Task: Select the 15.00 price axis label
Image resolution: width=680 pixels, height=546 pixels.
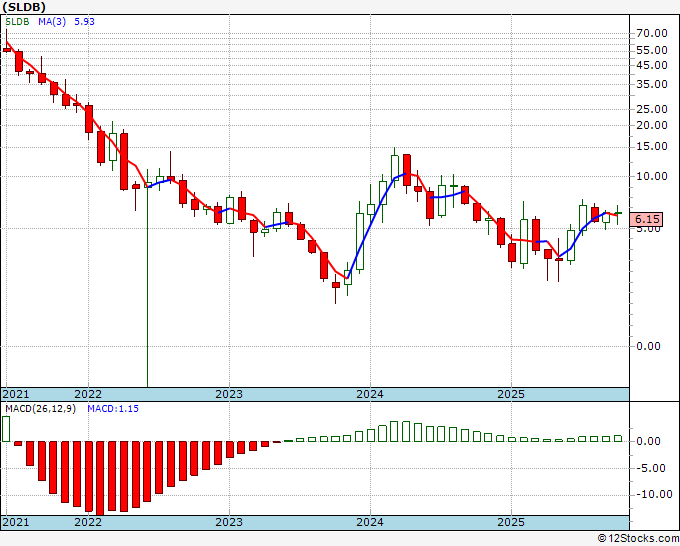Action: point(652,147)
